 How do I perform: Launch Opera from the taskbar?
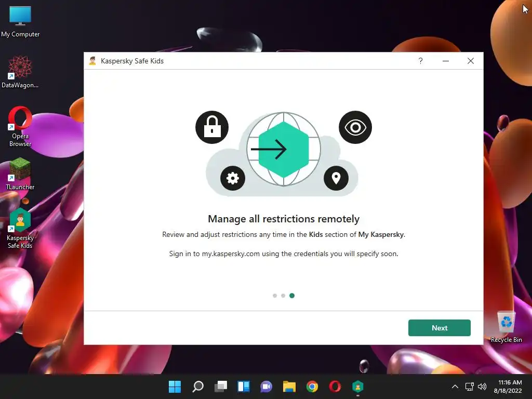335,387
